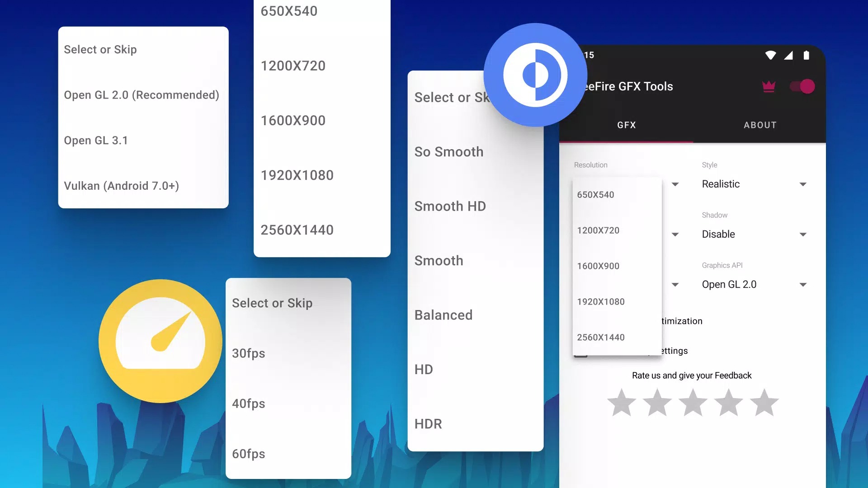Expand the Style dropdown showing Realistic
This screenshot has width=868, height=488.
point(805,184)
